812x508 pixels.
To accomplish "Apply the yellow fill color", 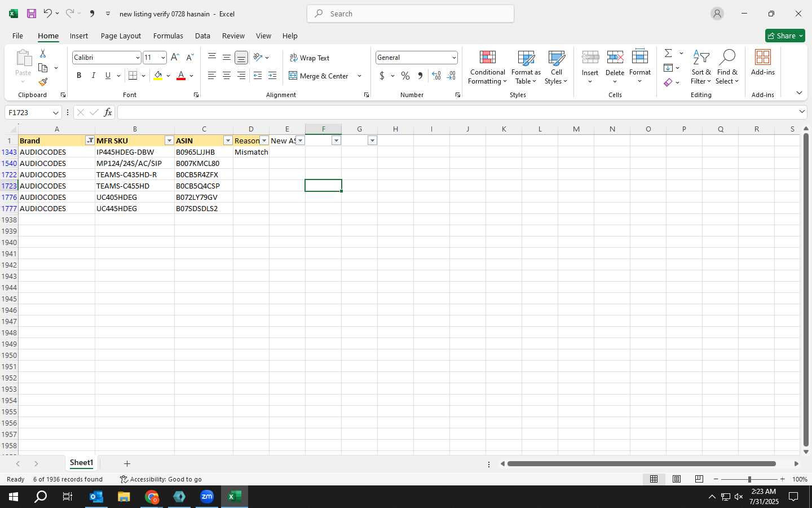I will click(158, 76).
